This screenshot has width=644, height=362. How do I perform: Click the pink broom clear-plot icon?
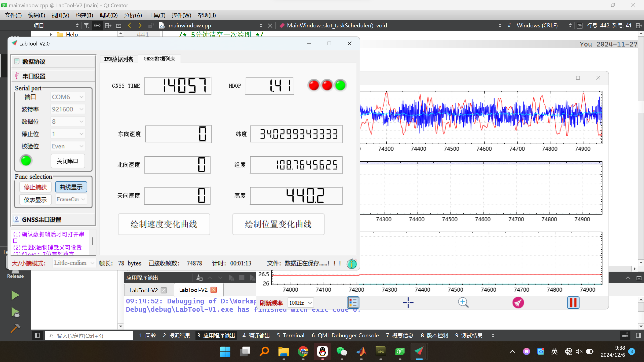click(x=518, y=302)
